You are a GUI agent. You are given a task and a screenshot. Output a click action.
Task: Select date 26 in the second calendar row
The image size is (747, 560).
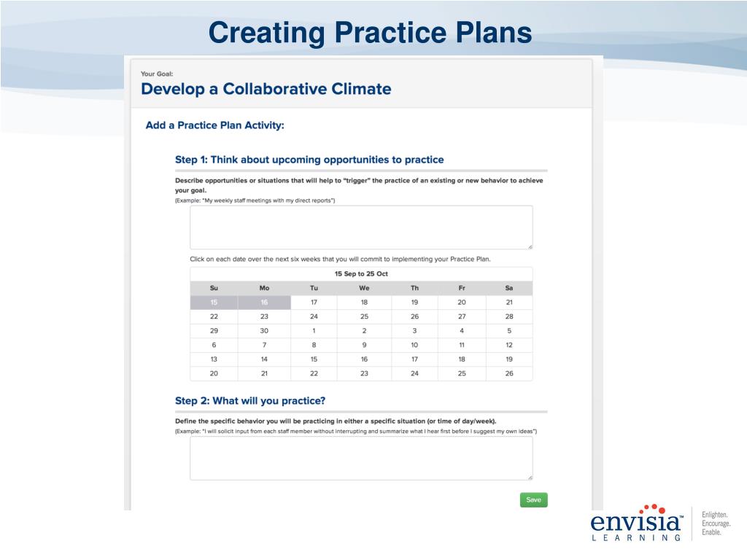pyautogui.click(x=414, y=316)
